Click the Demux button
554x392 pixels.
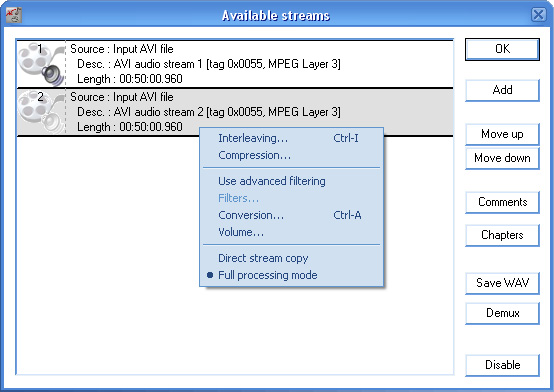pos(502,313)
